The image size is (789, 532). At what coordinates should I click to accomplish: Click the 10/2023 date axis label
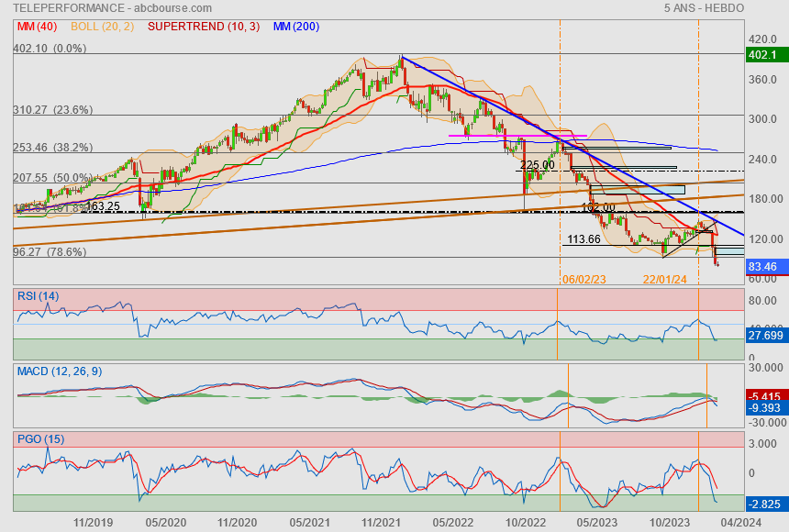[669, 523]
